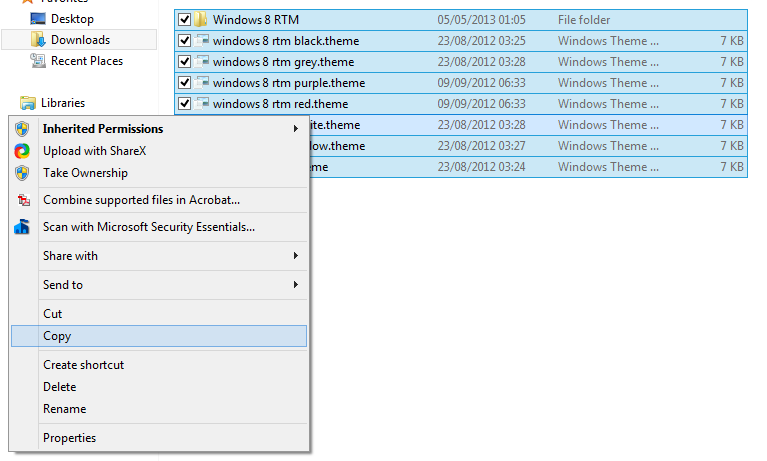
Task: Click the Recent Places icon in sidebar
Action: point(38,61)
